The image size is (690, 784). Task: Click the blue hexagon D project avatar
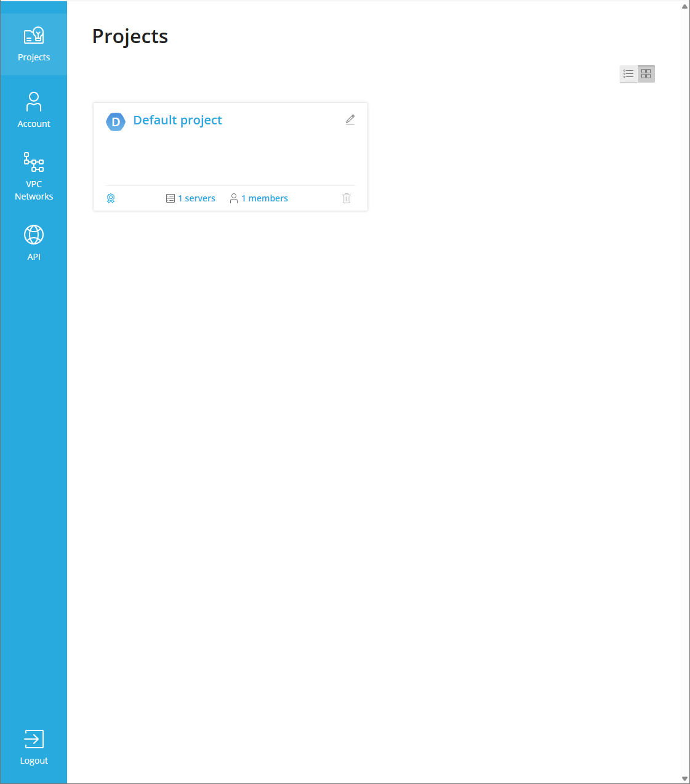pos(116,122)
